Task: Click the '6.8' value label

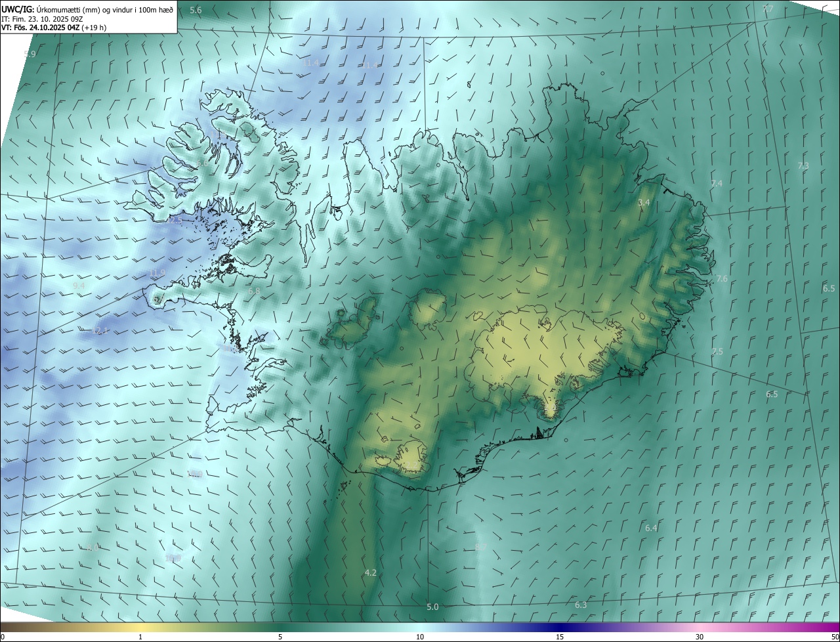Action: [255, 291]
